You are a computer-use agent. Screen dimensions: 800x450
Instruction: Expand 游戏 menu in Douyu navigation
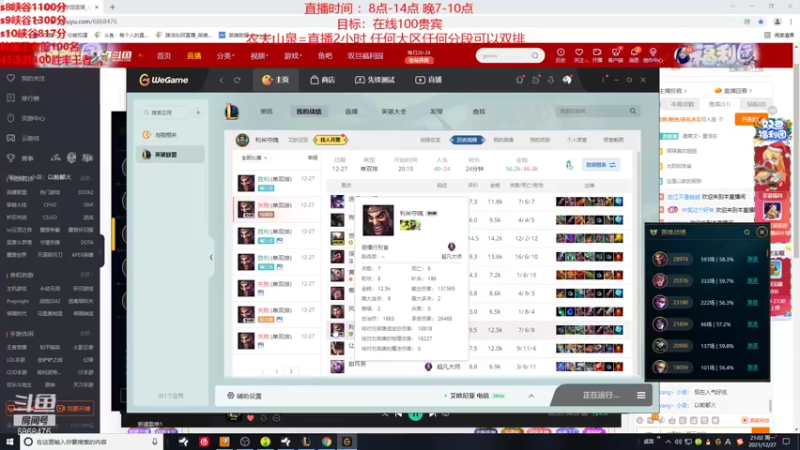pos(293,56)
